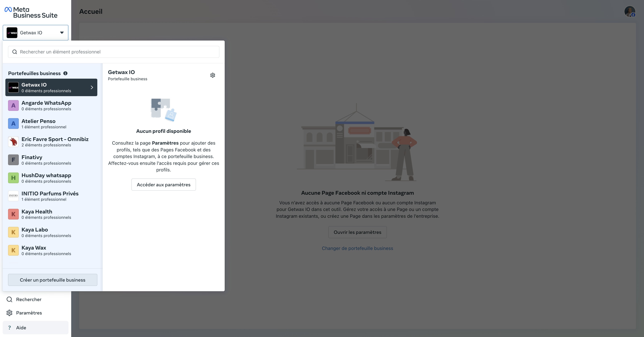Select Kaya Health portfolio
The width and height of the screenshot is (644, 337).
pyautogui.click(x=51, y=214)
